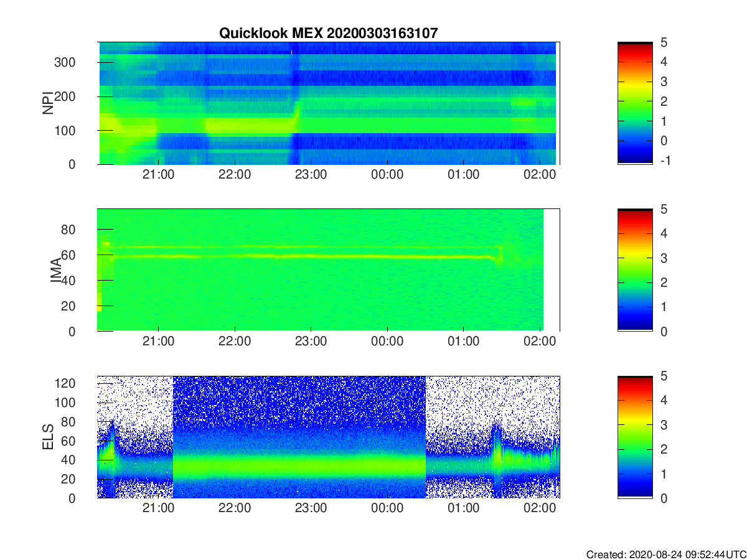
Task: Click the 01:00 tick under IMA panel
Action: pyautogui.click(x=463, y=342)
